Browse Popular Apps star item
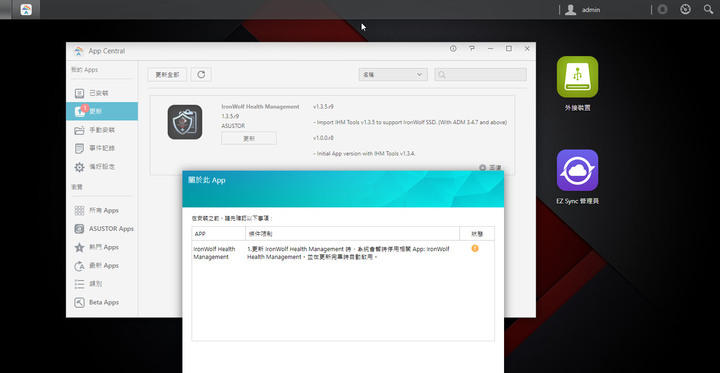Screen dimensions: 720x373 pos(102,247)
